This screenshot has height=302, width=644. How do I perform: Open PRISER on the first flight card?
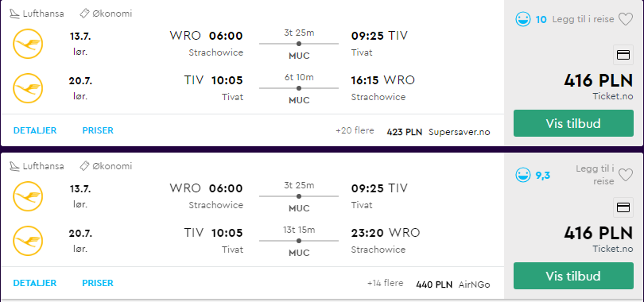98,130
